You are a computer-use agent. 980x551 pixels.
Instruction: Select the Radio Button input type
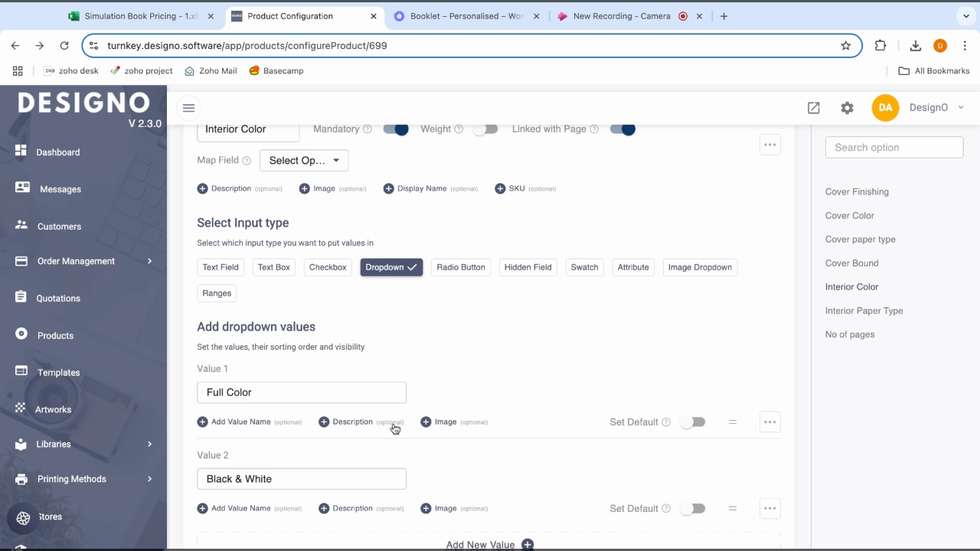click(x=461, y=267)
